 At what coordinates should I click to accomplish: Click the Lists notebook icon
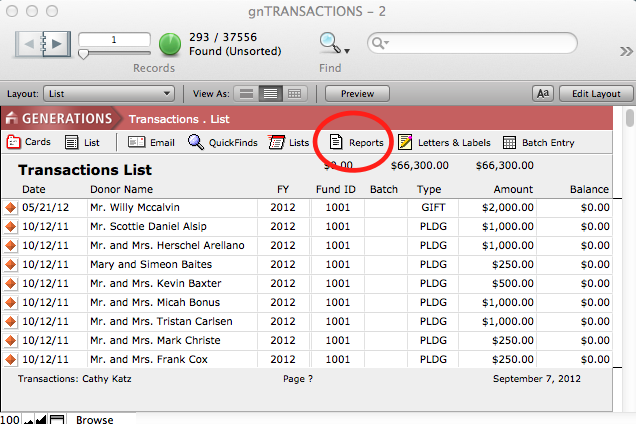[277, 143]
